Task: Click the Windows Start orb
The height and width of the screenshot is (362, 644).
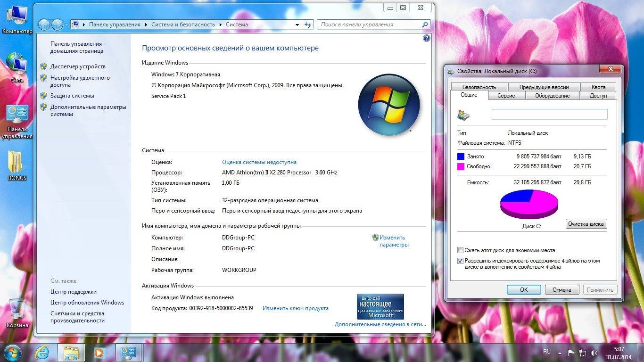Action: [12, 352]
